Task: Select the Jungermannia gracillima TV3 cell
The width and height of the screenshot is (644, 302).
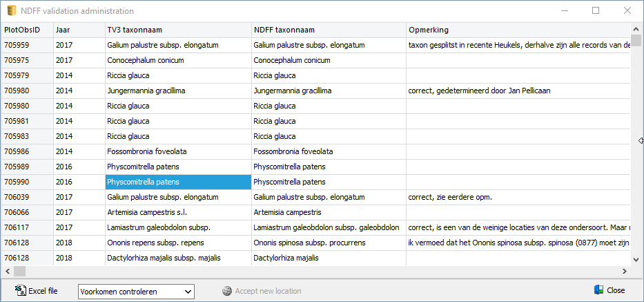Action: pos(146,91)
